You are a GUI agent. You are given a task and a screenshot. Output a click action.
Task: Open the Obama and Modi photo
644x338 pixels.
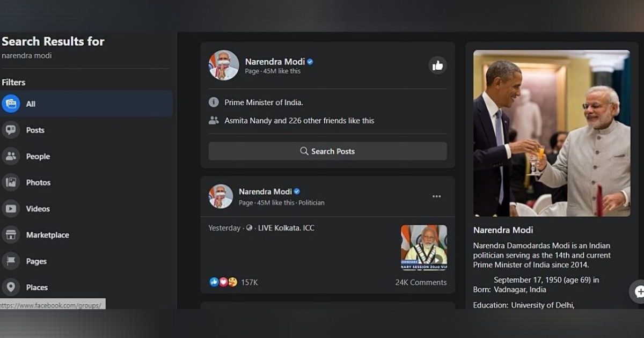click(552, 134)
